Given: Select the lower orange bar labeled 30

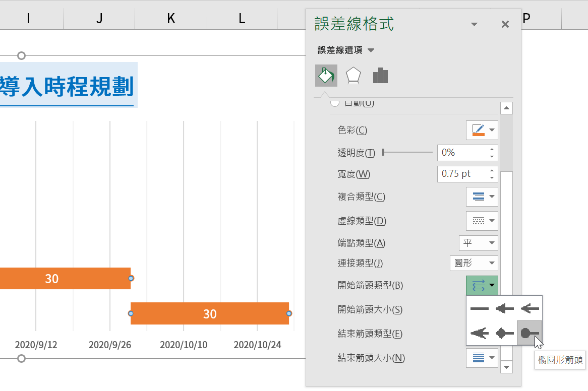Looking at the screenshot, I should click(210, 313).
